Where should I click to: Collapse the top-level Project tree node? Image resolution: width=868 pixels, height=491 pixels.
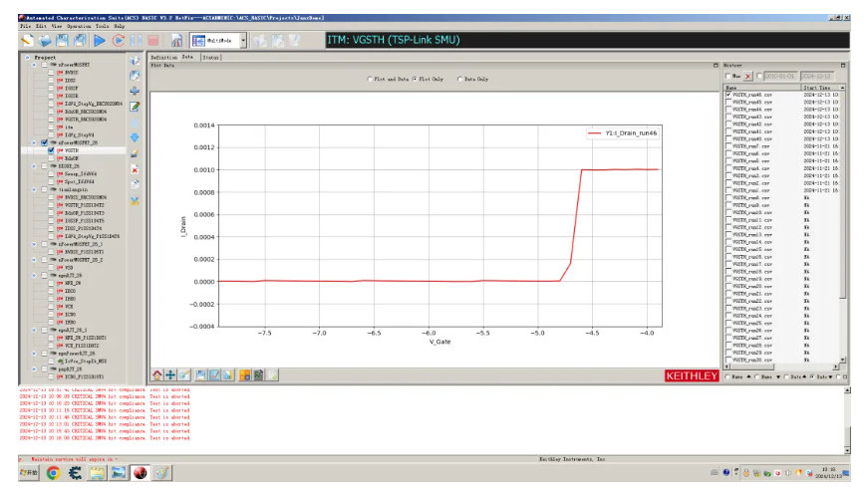(x=28, y=58)
